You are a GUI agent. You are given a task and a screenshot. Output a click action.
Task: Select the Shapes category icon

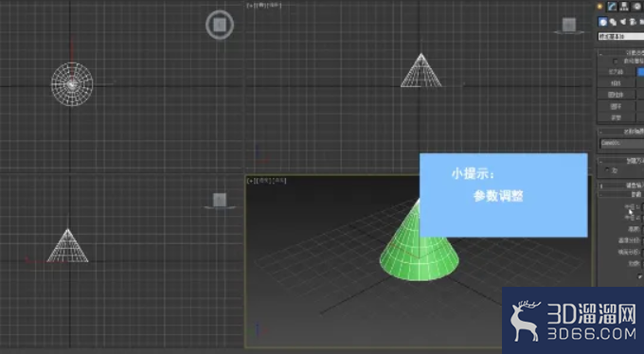pyautogui.click(x=613, y=22)
